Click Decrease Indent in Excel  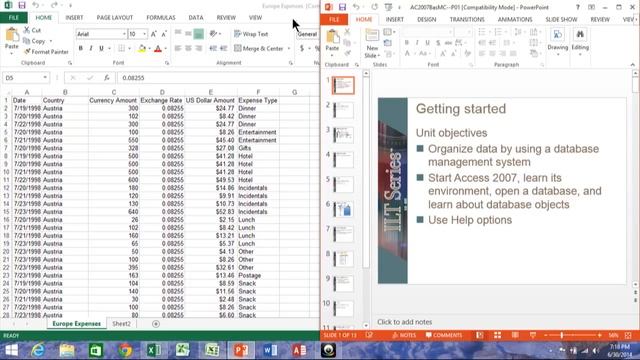point(213,49)
